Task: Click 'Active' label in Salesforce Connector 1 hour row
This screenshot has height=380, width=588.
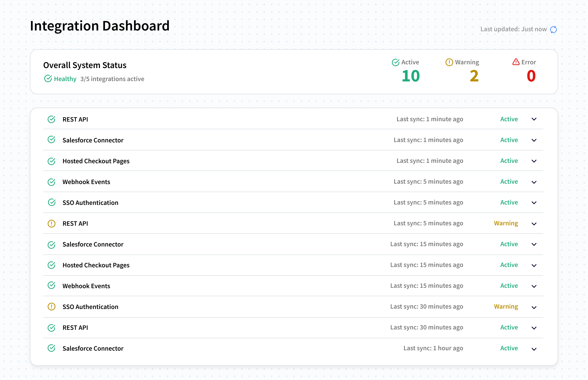Action: coord(509,348)
